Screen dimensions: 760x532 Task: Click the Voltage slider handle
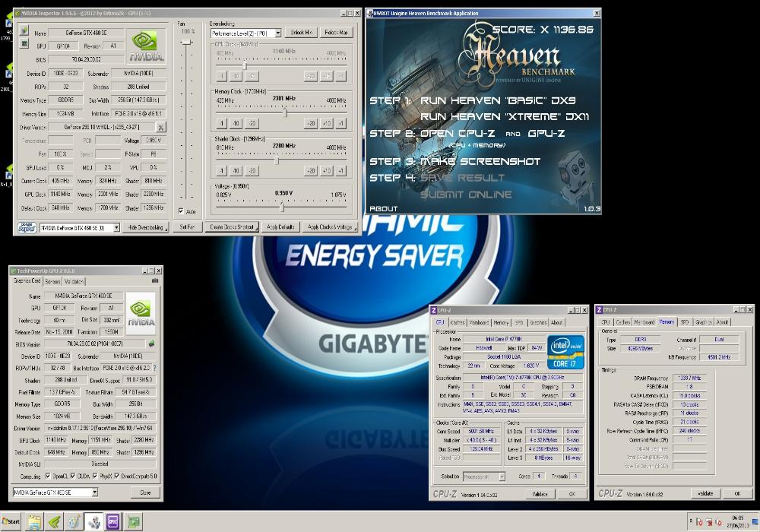(x=282, y=207)
